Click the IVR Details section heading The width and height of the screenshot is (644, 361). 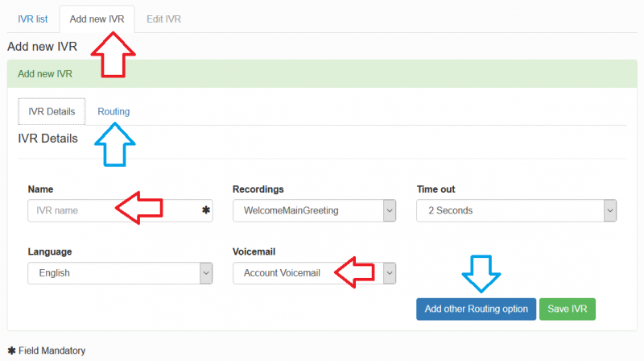pyautogui.click(x=47, y=139)
